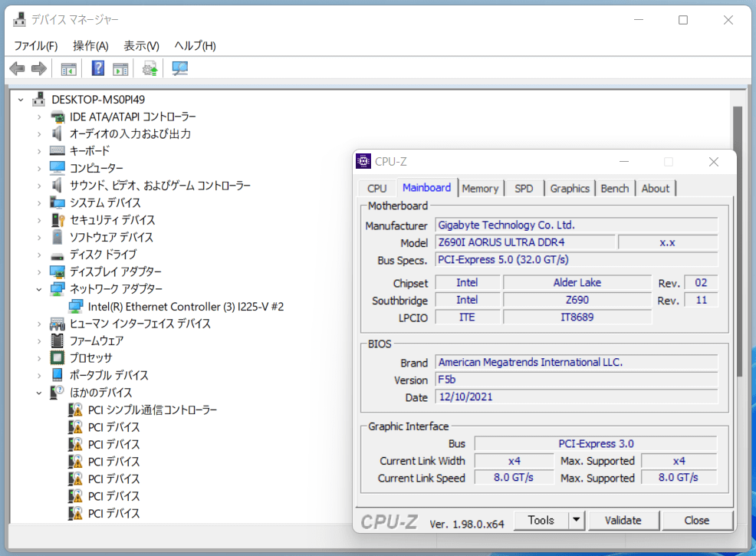The height and width of the screenshot is (556, 756).
Task: Click the BIOS date 12/10/2021 field
Action: pyautogui.click(x=577, y=396)
